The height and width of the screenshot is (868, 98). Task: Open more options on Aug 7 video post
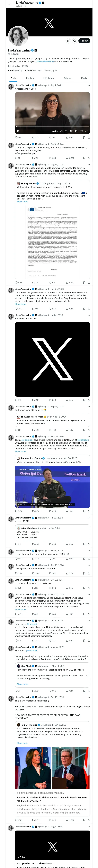pos(89,85)
